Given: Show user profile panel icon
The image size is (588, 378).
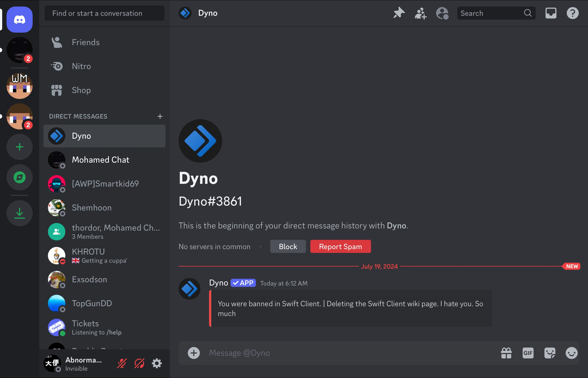Looking at the screenshot, I should tap(442, 13).
